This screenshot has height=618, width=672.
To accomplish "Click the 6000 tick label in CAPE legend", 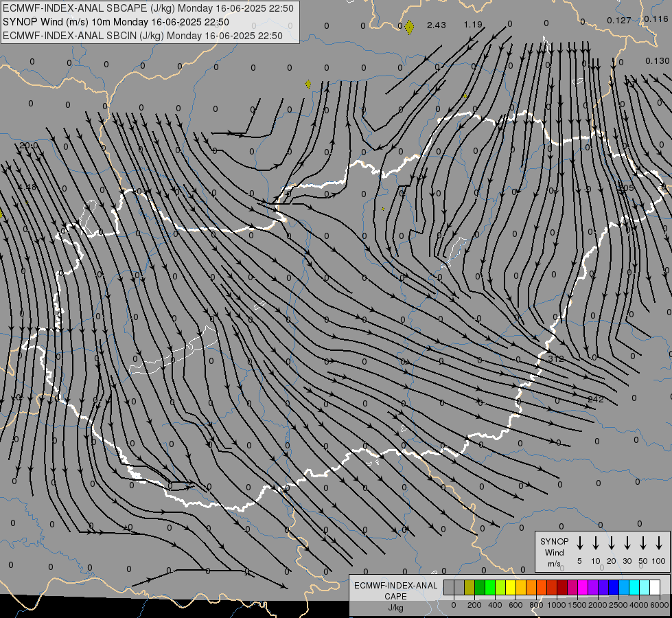I will click(660, 605).
